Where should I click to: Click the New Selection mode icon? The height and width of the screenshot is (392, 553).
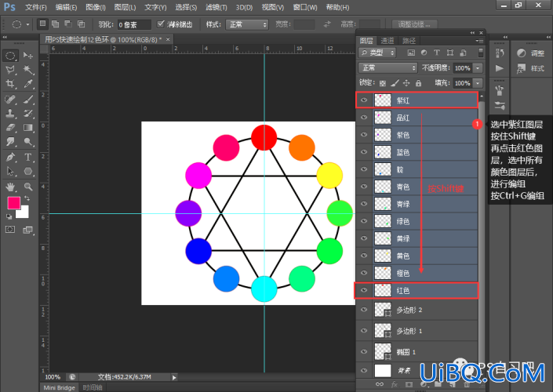point(42,24)
